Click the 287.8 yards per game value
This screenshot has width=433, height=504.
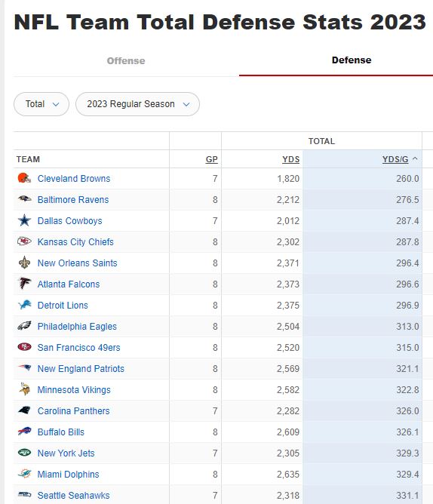point(407,241)
